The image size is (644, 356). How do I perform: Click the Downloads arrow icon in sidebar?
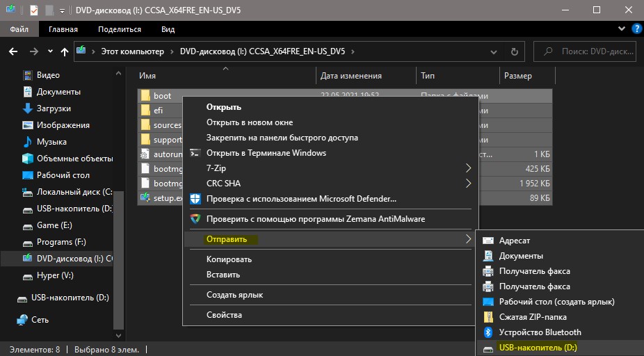(x=28, y=108)
